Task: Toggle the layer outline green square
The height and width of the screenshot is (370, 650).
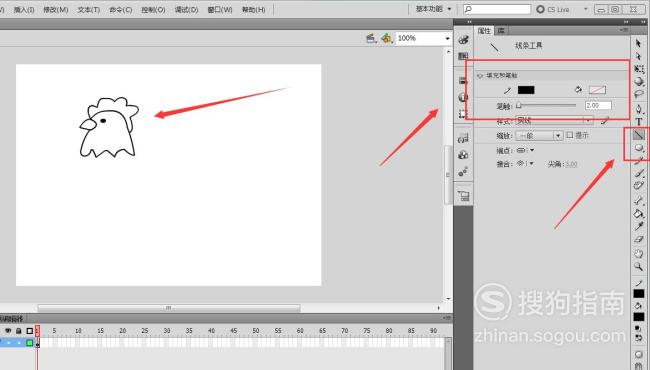Action: (x=29, y=343)
